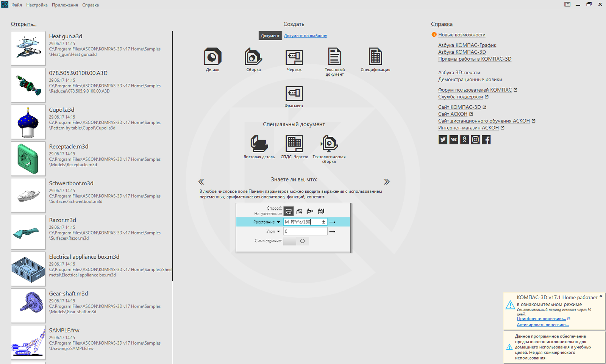Open Приемы работы в КОМПАС-3D link
Viewport: 606px width, 364px height.
[475, 59]
